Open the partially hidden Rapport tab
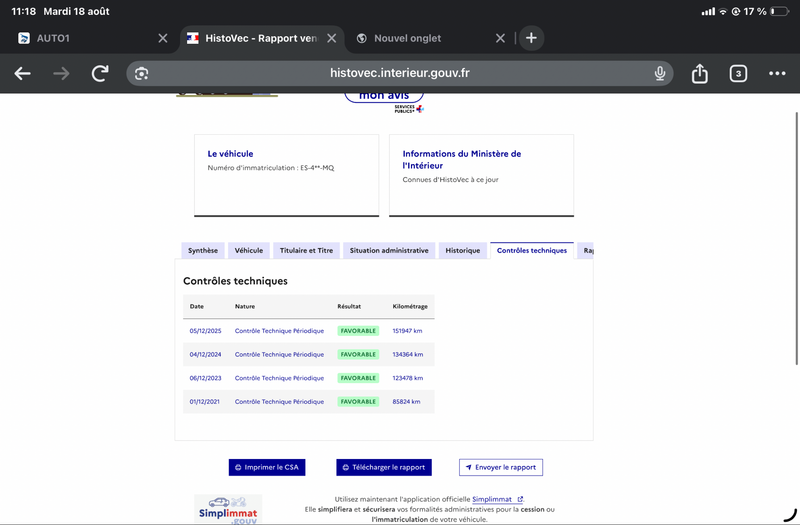800x525 pixels. [587, 251]
